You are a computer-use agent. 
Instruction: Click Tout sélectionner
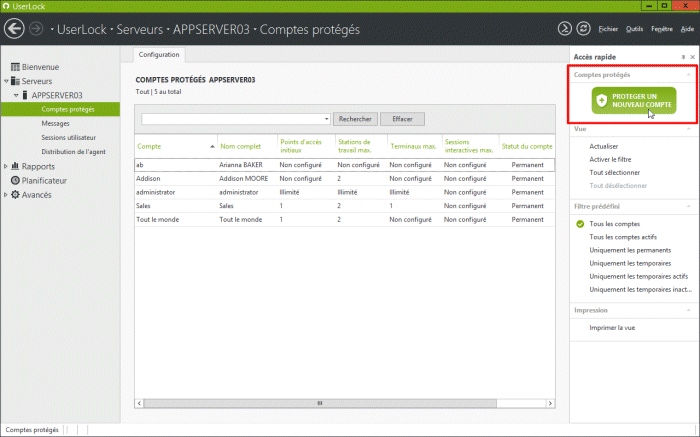coord(615,172)
